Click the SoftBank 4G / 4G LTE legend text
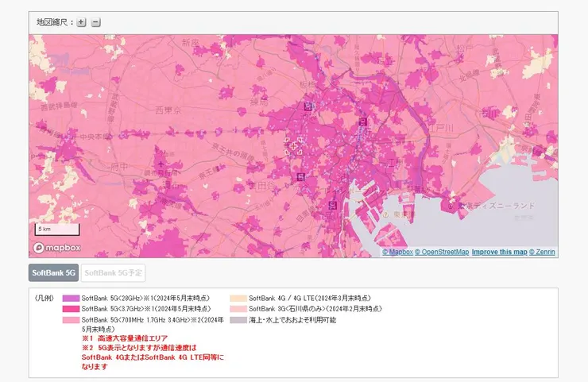Screen dimensions: 588x382 pyautogui.click(x=310, y=299)
